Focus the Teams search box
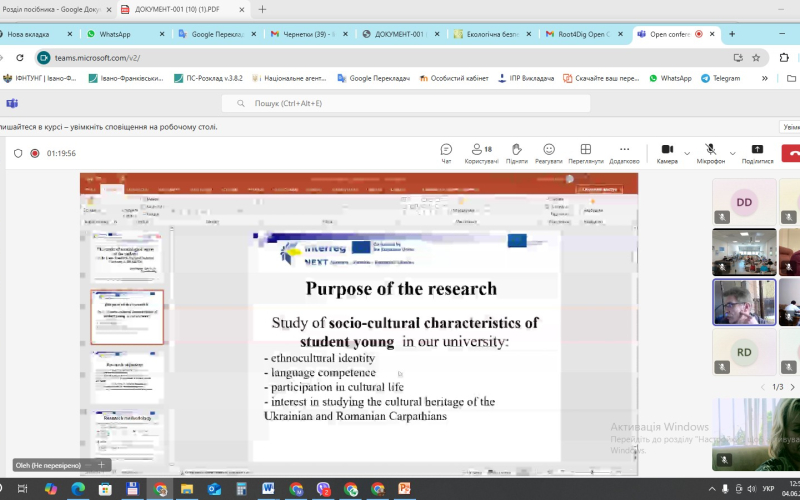800x500 pixels. 406,103
